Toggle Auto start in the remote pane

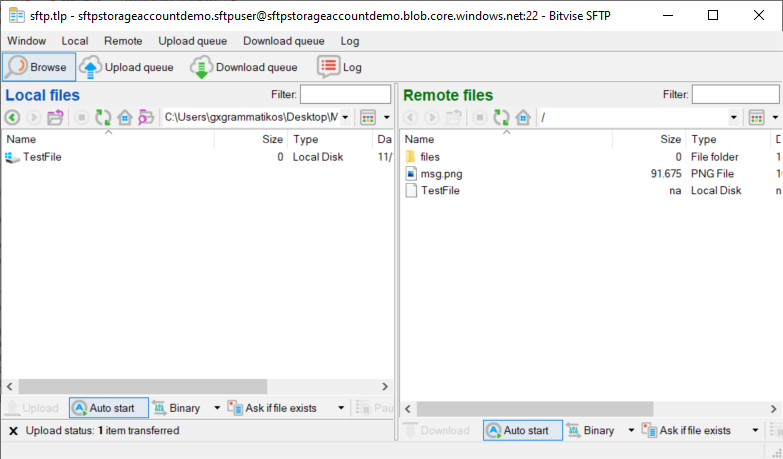pos(523,430)
